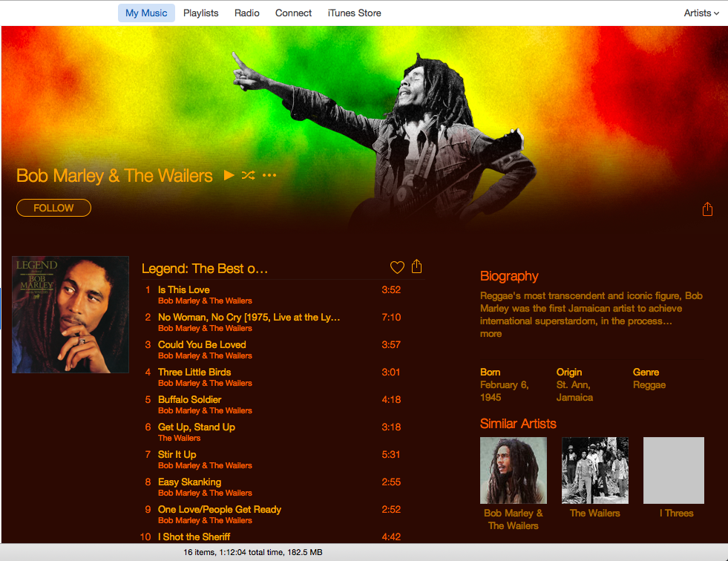The height and width of the screenshot is (561, 728).
Task: Open the more options ellipsis next to artist name
Action: click(269, 175)
